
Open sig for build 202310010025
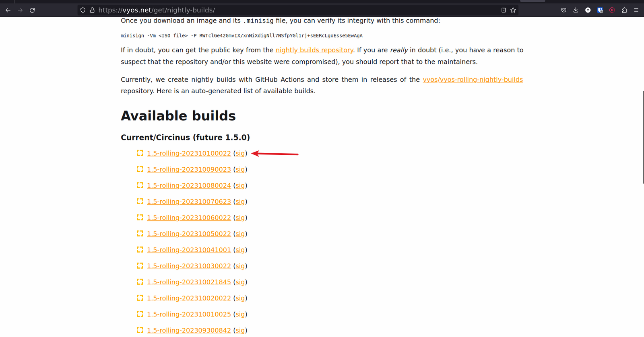(240, 314)
